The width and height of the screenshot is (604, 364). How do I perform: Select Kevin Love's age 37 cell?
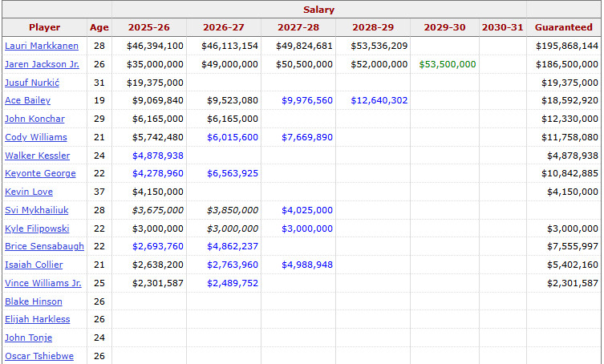pyautogui.click(x=99, y=192)
